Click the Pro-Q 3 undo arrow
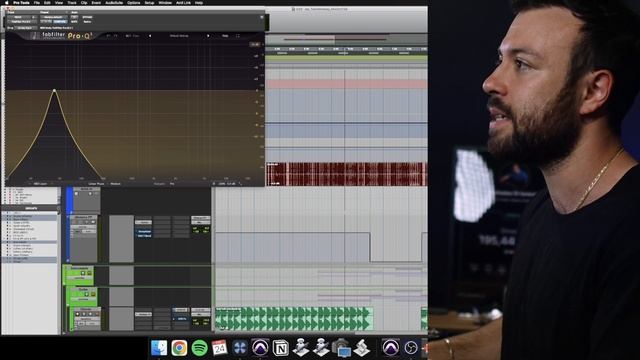Viewport: 640px width, 360px height. (109, 36)
